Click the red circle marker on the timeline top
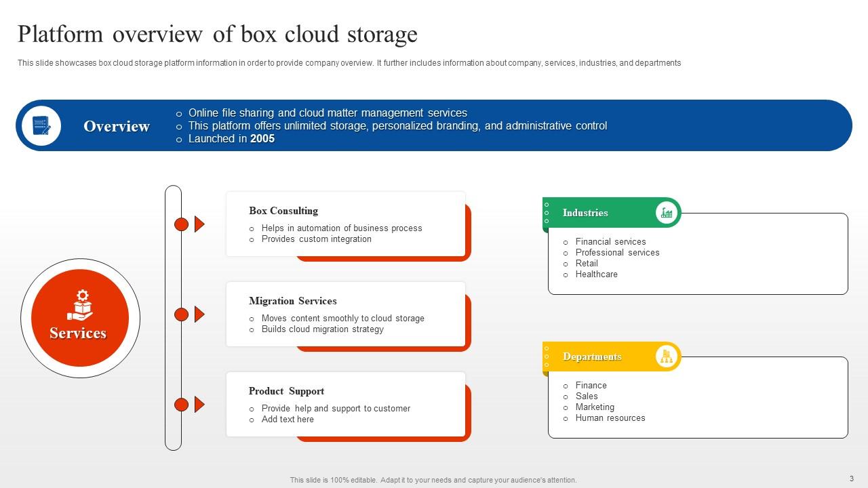The width and height of the screenshot is (868, 488). [x=180, y=224]
